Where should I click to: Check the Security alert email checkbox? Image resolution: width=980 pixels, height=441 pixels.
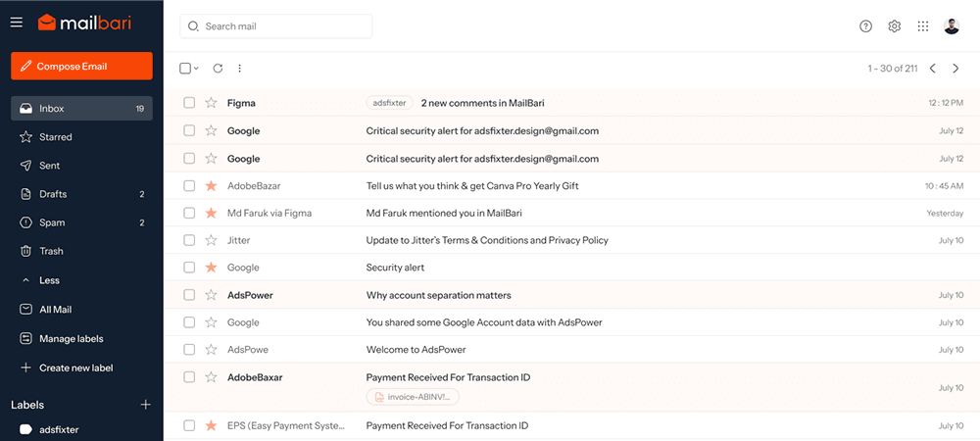189,268
